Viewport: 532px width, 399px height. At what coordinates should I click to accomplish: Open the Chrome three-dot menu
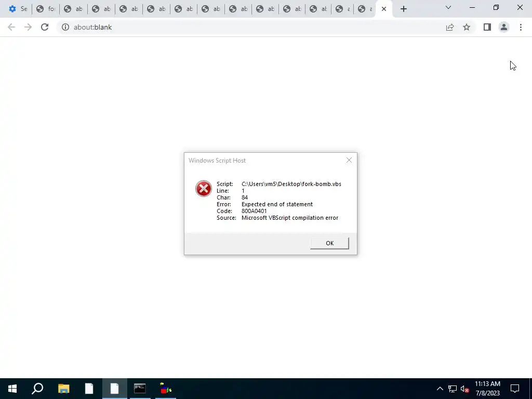click(521, 27)
